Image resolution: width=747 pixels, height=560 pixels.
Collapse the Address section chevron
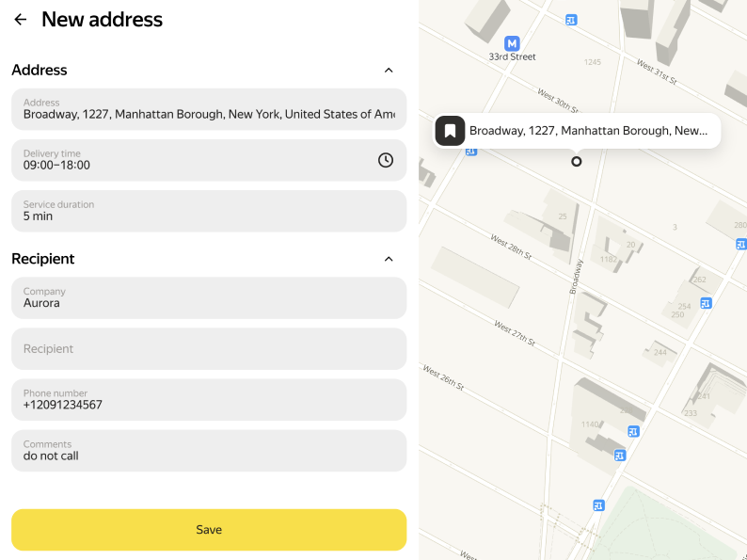tap(389, 70)
